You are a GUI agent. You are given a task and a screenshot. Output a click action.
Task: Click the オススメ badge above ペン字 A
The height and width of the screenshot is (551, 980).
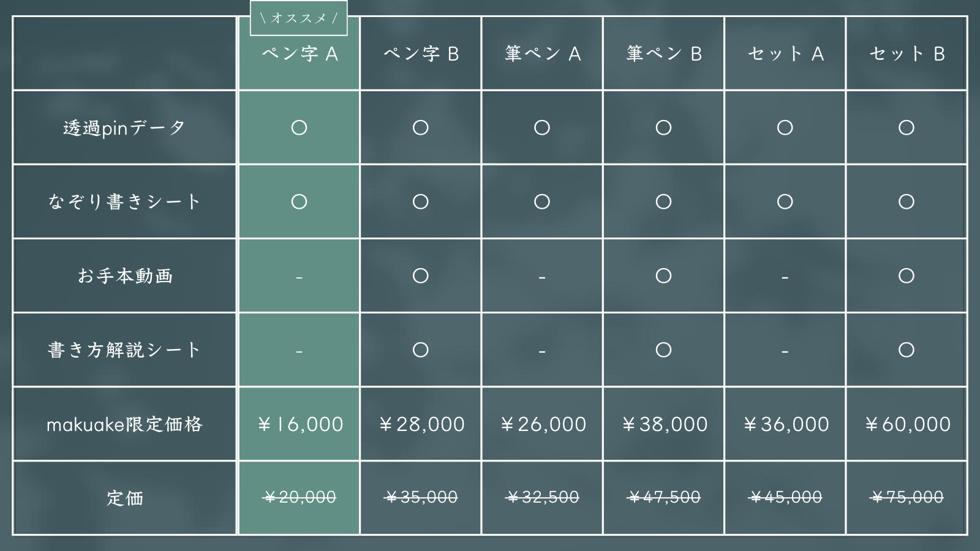(299, 18)
